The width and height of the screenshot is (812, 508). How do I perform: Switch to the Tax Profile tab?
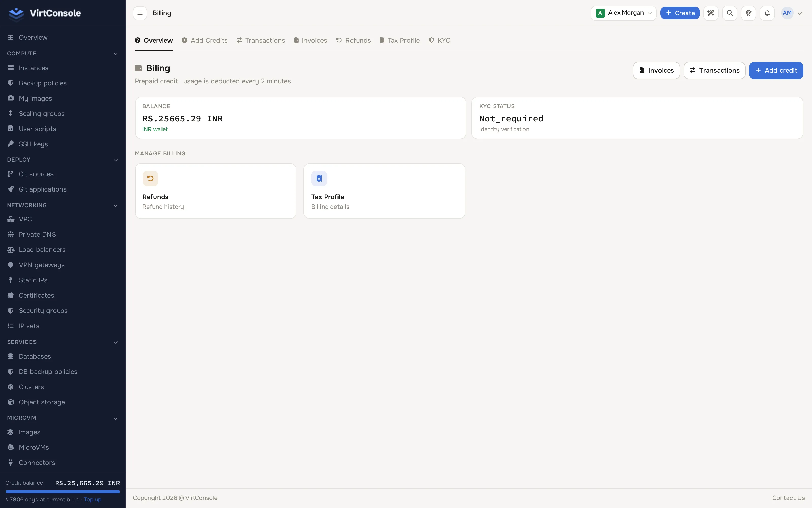[400, 40]
